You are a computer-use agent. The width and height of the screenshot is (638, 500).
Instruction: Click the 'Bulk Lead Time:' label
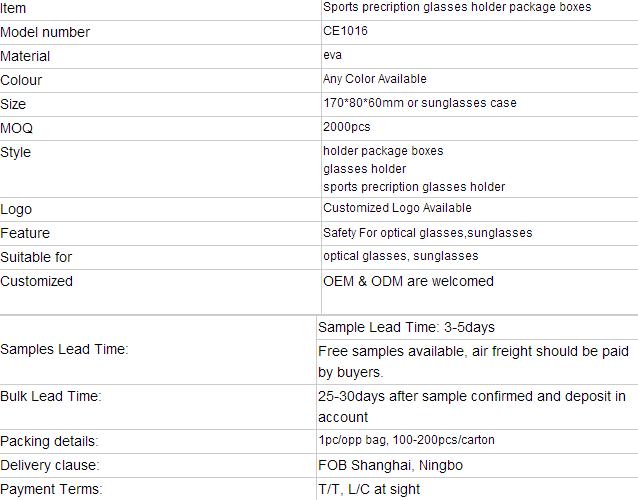(x=51, y=396)
